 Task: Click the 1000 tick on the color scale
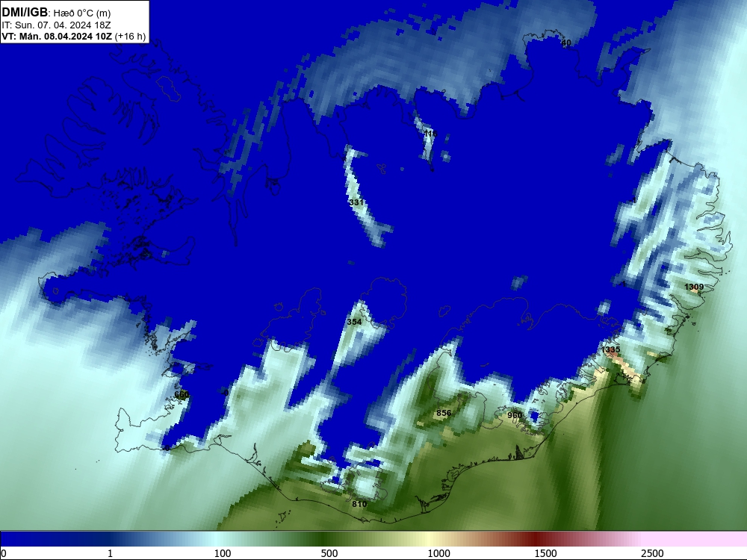coord(438,553)
